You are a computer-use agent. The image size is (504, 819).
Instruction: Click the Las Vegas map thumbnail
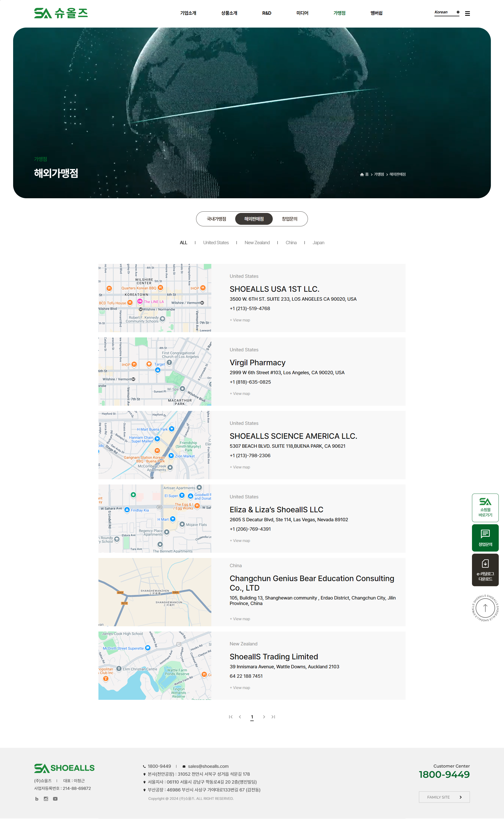point(155,519)
